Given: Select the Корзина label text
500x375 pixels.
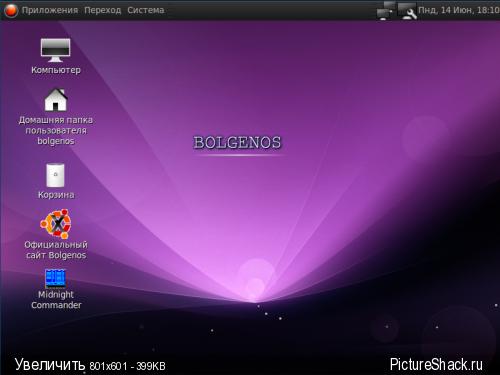Looking at the screenshot, I should [x=56, y=195].
